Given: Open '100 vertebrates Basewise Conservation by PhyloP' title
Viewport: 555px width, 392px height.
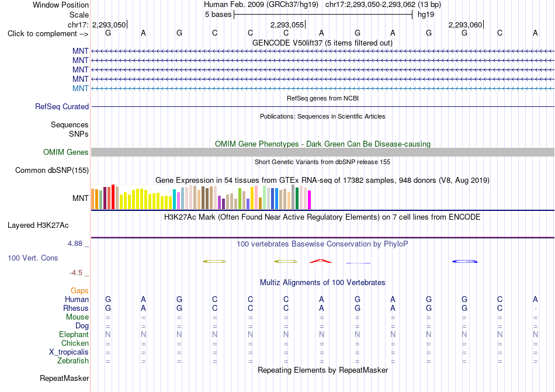Looking at the screenshot, I should (322, 244).
